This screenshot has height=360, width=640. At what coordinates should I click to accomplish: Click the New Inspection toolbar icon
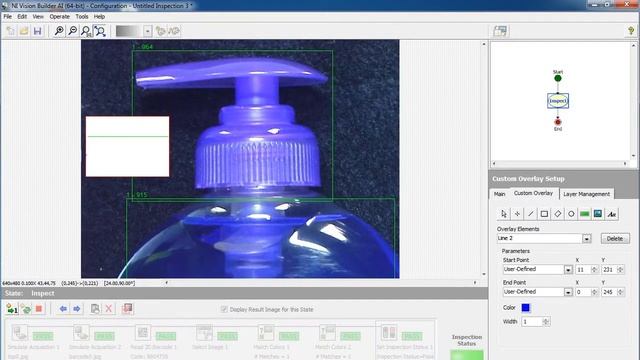(x=11, y=31)
